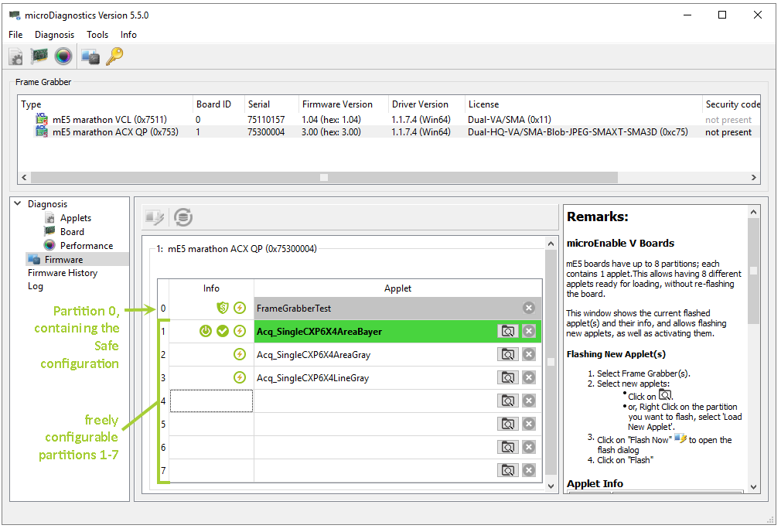781x532 pixels.
Task: Click the Applets toolbar icon
Action: coord(16,56)
